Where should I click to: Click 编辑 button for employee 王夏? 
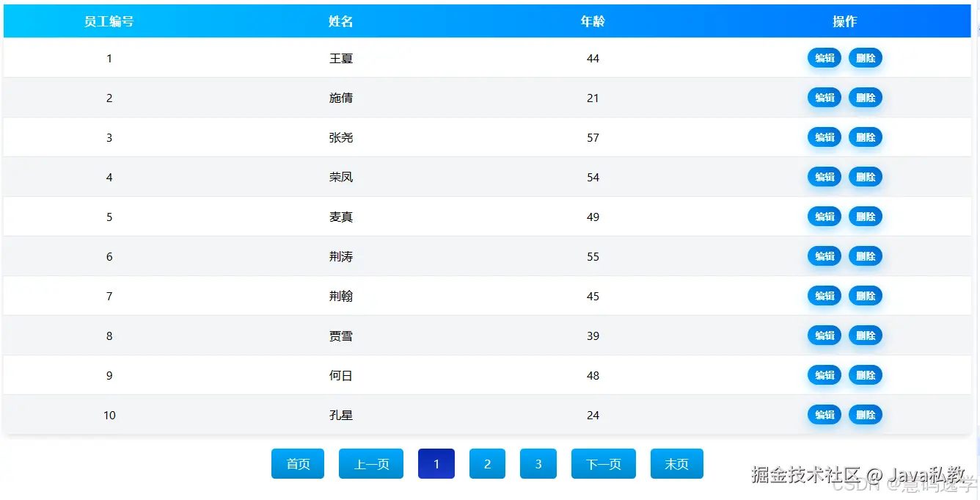[x=824, y=58]
